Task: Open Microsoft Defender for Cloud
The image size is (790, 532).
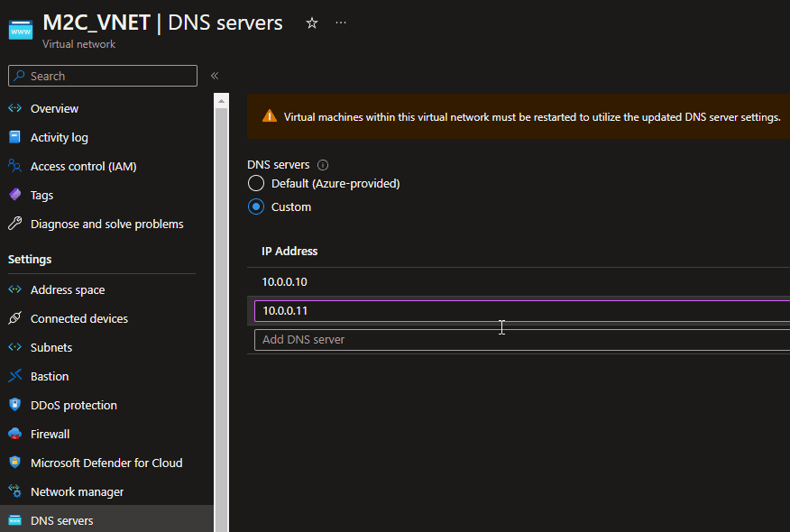Action: click(x=106, y=463)
